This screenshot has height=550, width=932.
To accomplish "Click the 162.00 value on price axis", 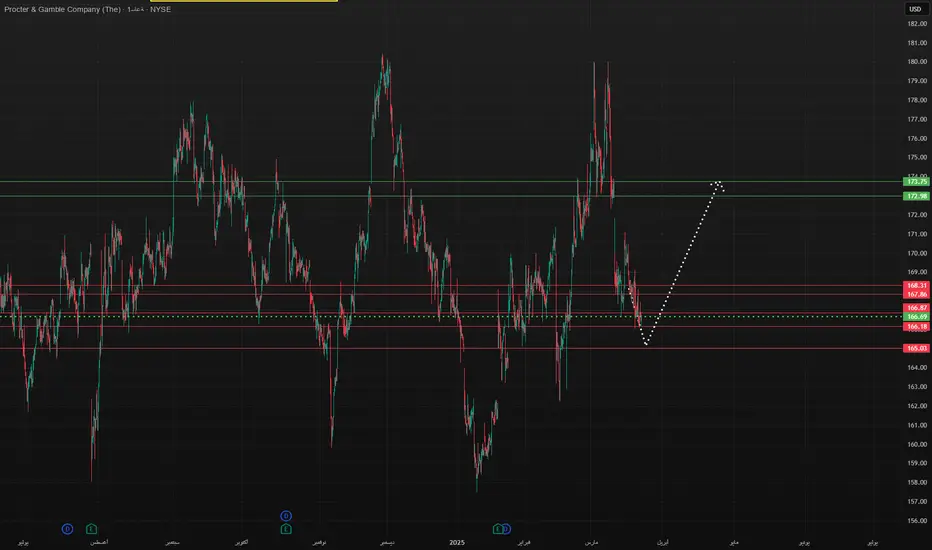I will coord(917,406).
